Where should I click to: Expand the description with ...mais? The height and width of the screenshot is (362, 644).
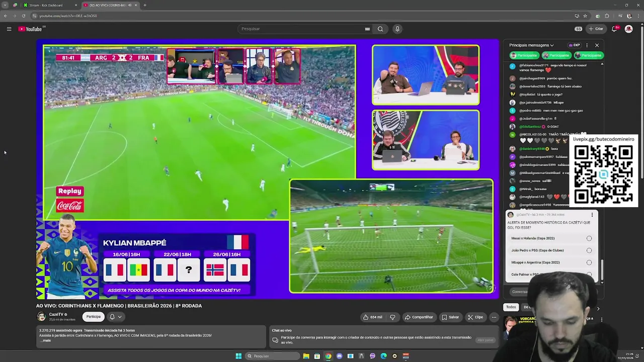tap(46, 340)
